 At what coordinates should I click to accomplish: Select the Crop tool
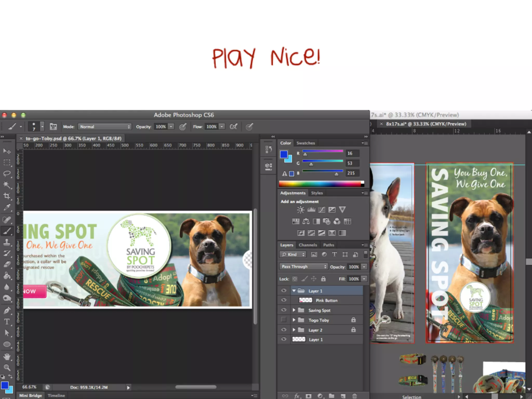[x=7, y=196]
